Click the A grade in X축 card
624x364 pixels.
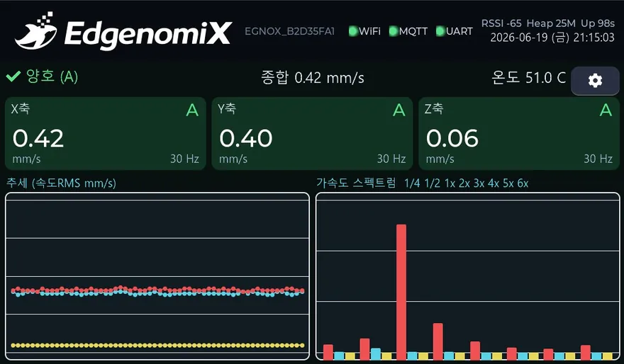(x=192, y=110)
